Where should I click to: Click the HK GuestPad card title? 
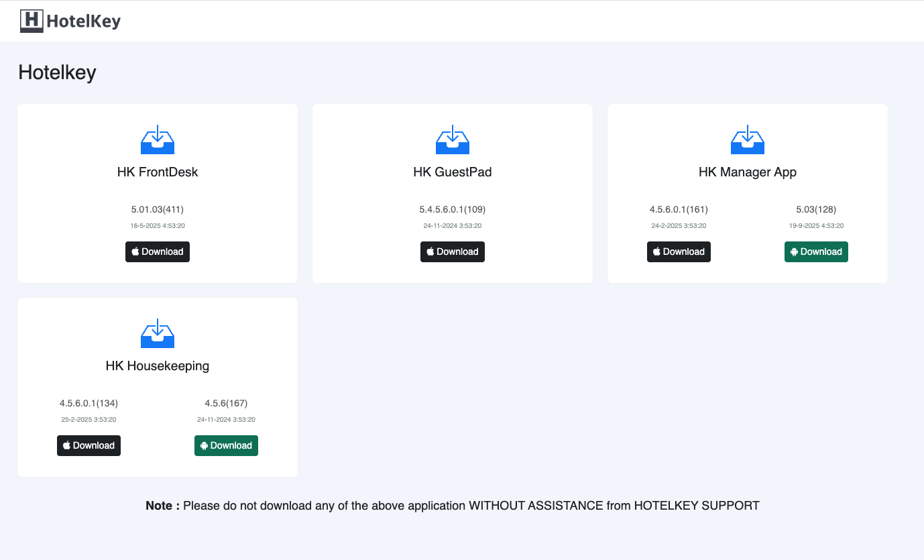pos(453,172)
